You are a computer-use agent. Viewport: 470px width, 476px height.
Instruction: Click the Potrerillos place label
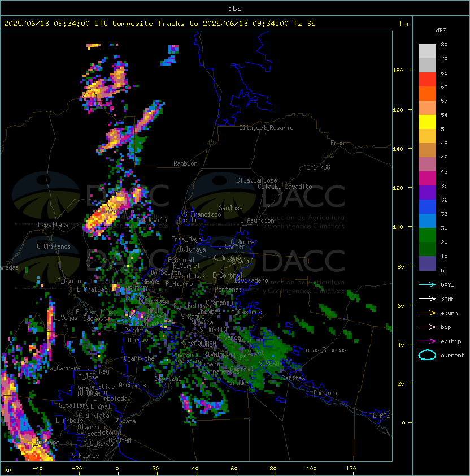click(94, 312)
